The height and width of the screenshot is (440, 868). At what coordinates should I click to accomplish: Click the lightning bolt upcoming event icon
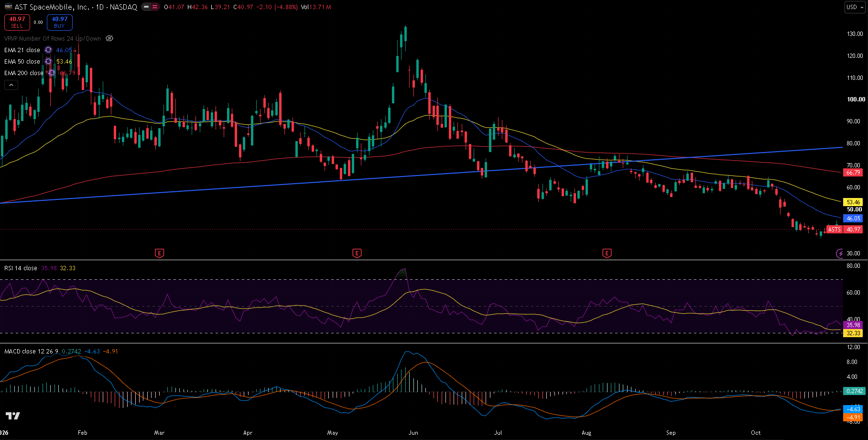[x=840, y=253]
